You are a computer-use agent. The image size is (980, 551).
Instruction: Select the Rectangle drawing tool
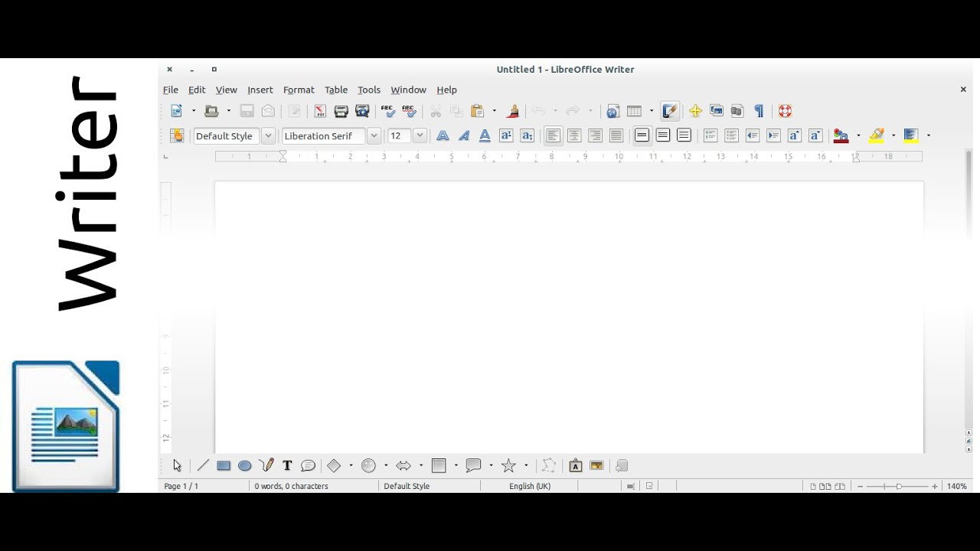pyautogui.click(x=224, y=465)
